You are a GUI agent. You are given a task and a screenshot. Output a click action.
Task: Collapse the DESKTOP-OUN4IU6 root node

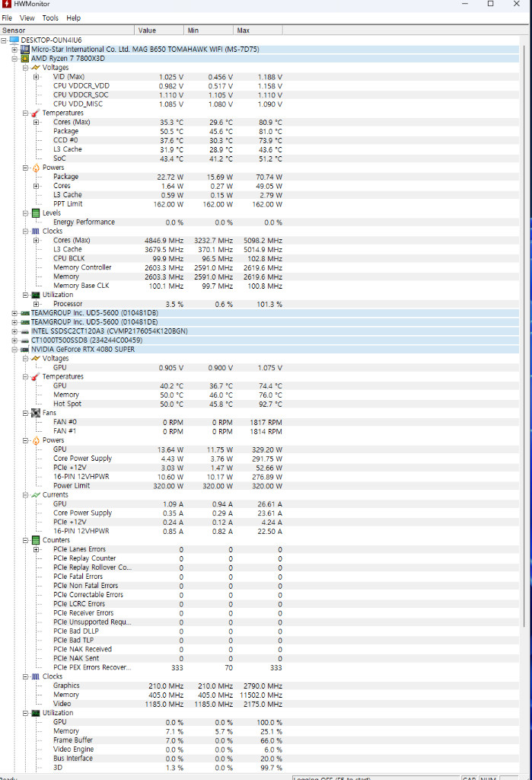[4, 40]
